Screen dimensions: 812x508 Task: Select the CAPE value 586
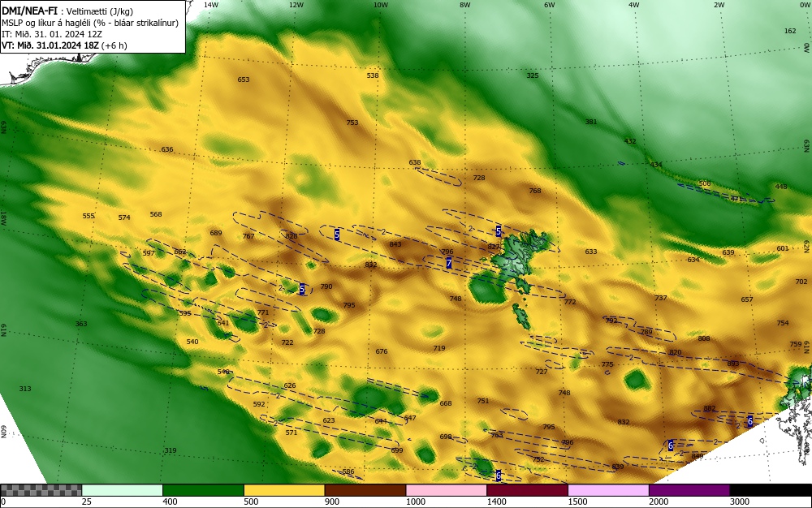click(348, 471)
